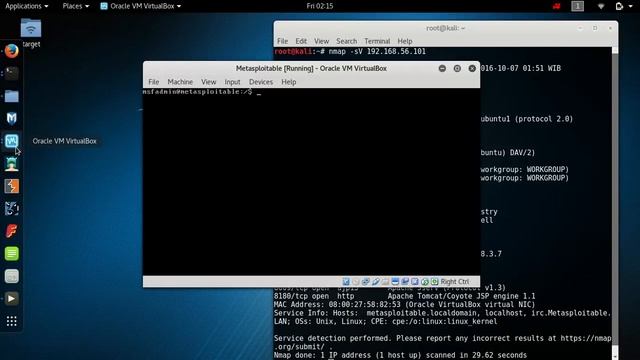
Task: Click the video capture status icon
Action: [x=405, y=282]
